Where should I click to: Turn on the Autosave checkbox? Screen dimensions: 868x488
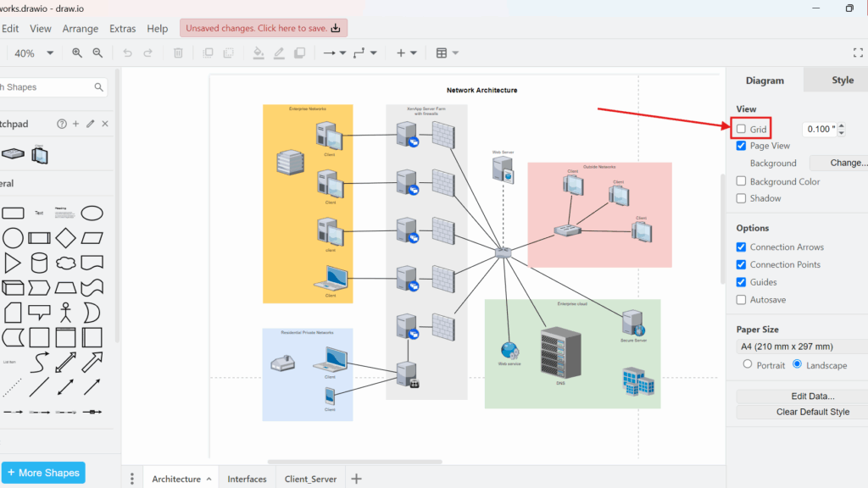[x=742, y=300]
